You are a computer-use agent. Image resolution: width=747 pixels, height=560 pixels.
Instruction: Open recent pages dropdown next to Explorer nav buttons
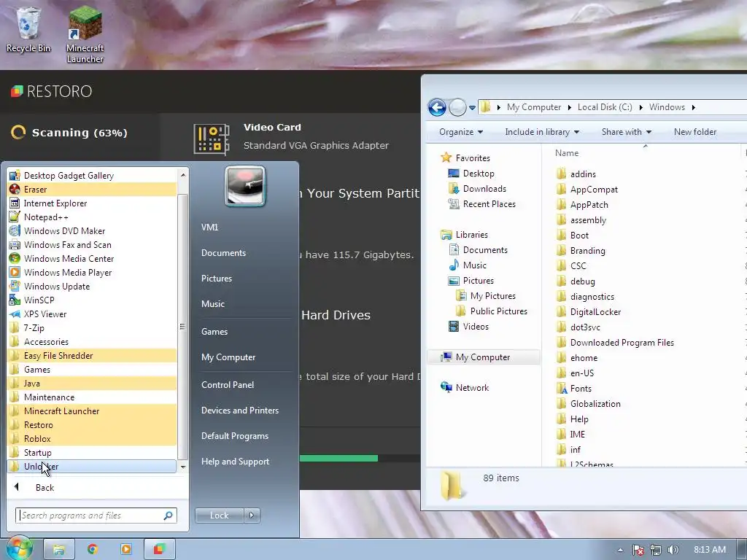pos(472,108)
